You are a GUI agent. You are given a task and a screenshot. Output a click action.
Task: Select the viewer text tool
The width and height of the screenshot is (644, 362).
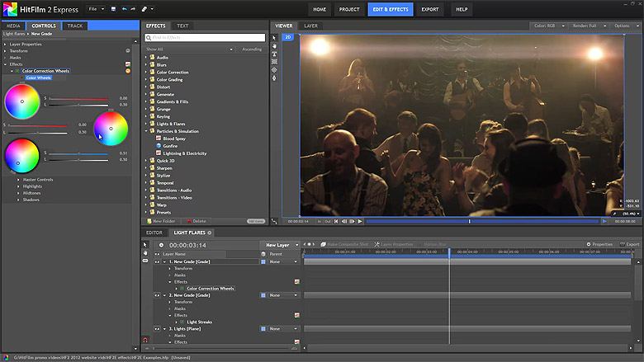(274, 54)
